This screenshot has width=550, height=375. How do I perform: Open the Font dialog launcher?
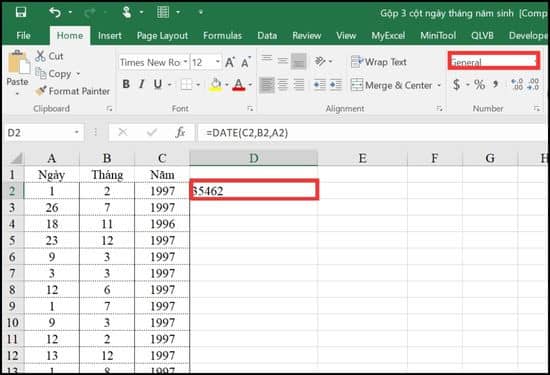click(250, 109)
